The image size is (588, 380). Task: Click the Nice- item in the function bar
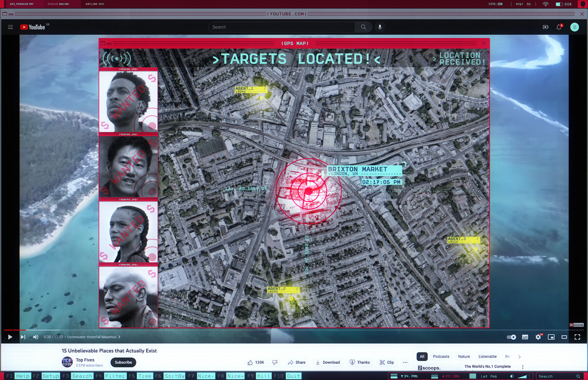206,376
